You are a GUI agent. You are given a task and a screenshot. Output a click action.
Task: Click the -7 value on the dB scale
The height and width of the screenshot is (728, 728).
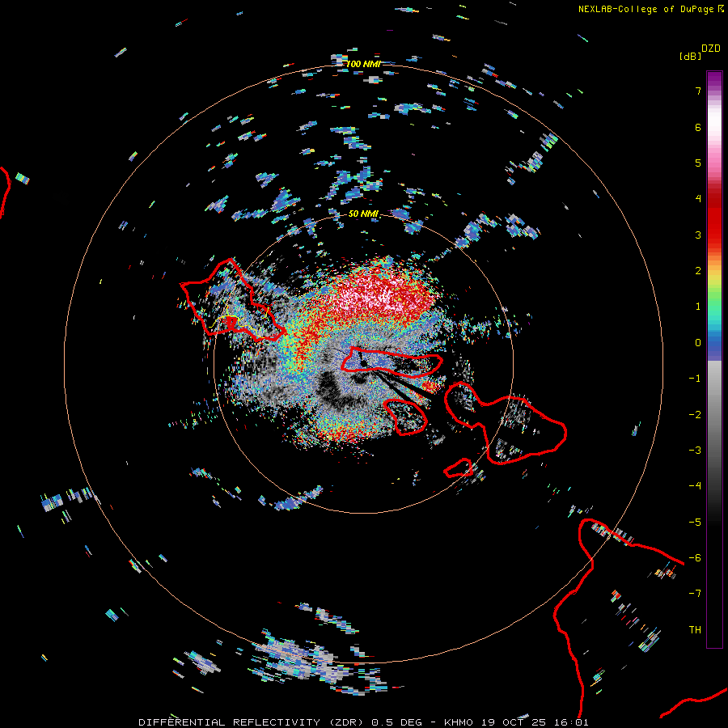coord(695,594)
